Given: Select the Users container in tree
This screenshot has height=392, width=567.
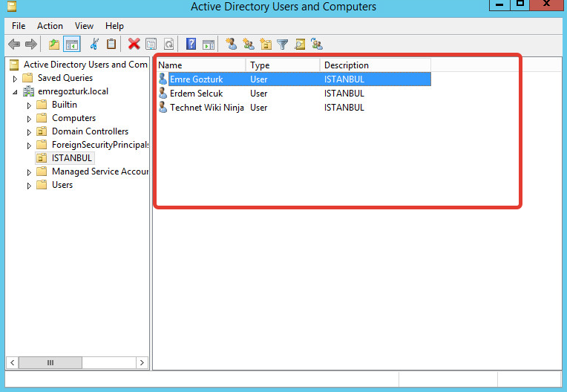Looking at the screenshot, I should [62, 185].
